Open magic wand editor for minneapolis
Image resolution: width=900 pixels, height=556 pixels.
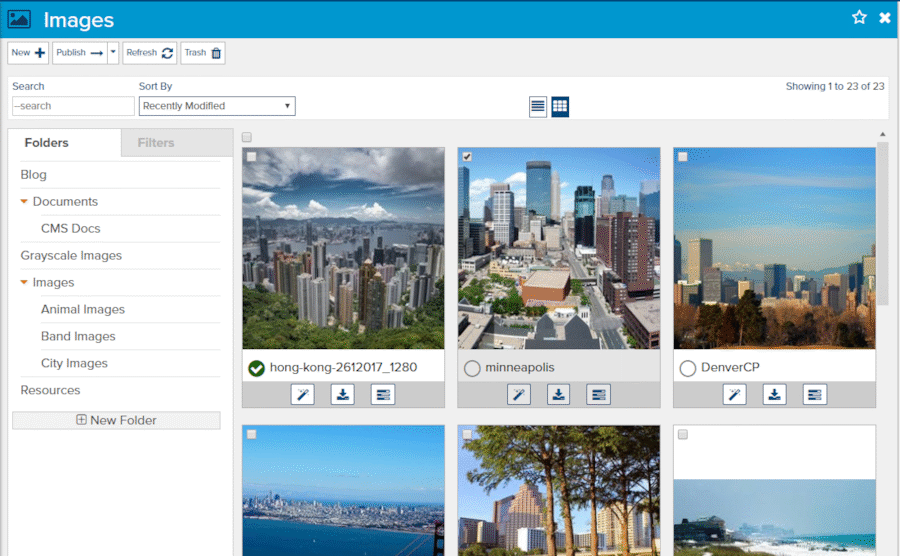point(519,395)
